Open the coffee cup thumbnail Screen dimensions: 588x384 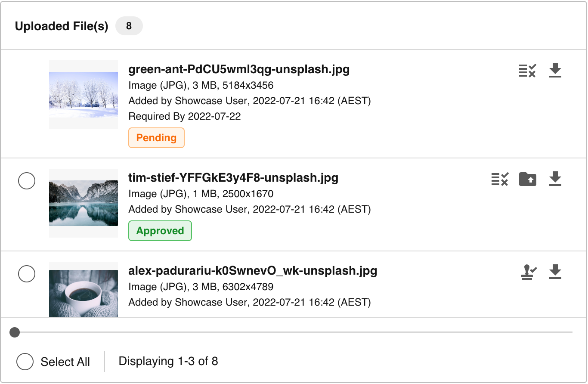point(84,293)
